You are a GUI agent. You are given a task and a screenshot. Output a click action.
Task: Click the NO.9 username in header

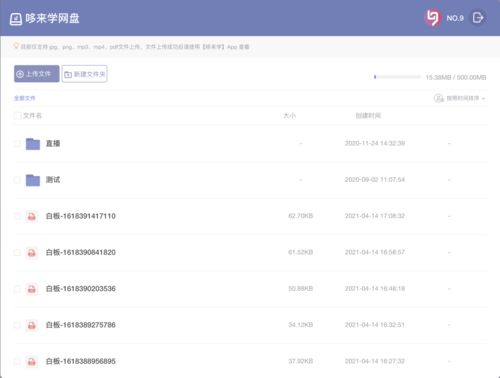pos(455,18)
